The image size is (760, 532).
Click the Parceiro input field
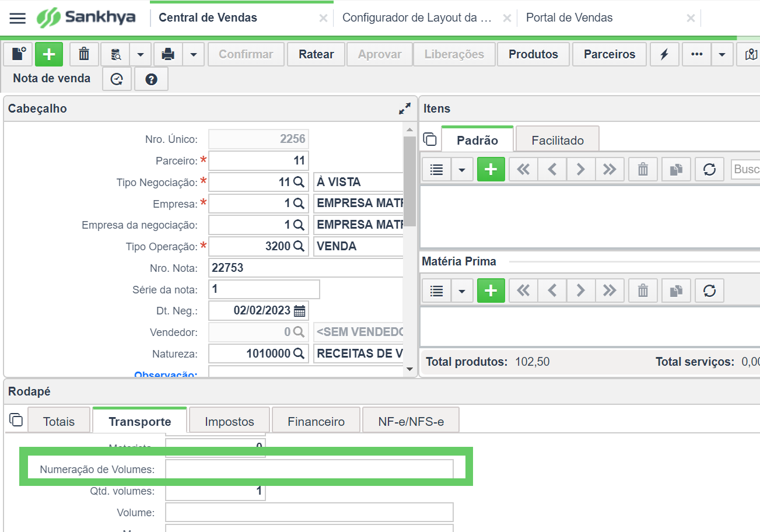(x=258, y=161)
